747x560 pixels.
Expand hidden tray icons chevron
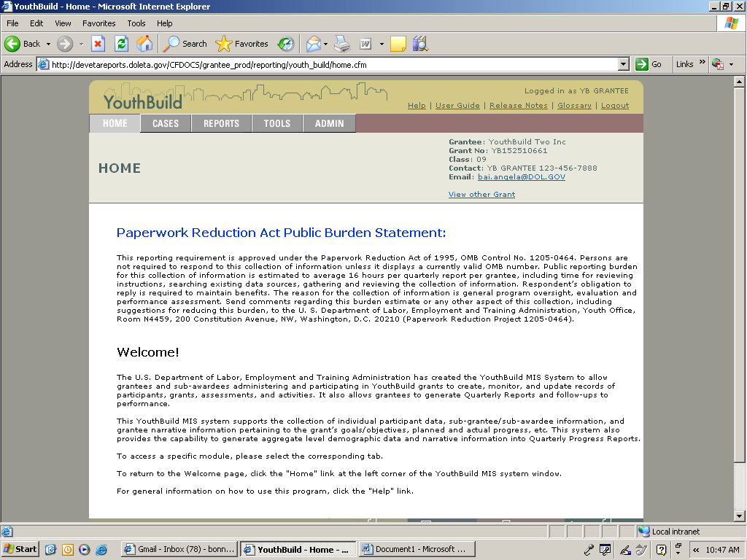(x=696, y=550)
